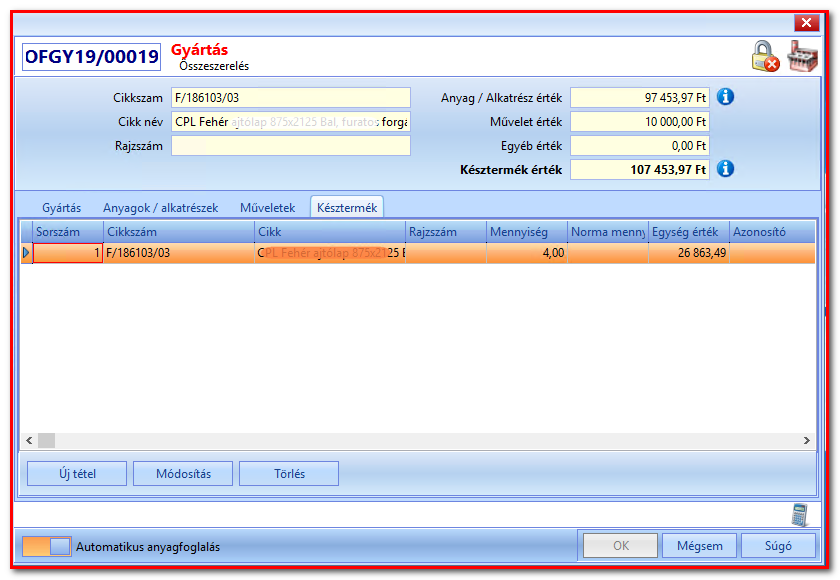This screenshot has width=840, height=580.
Task: Click the Egyéb érték field
Action: pyautogui.click(x=640, y=146)
